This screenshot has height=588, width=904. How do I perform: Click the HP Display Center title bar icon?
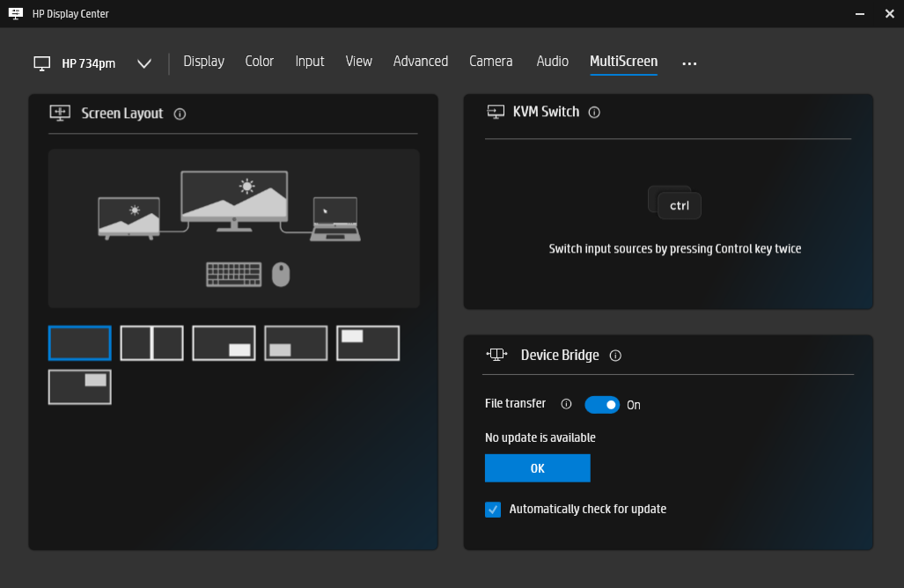[x=16, y=13]
